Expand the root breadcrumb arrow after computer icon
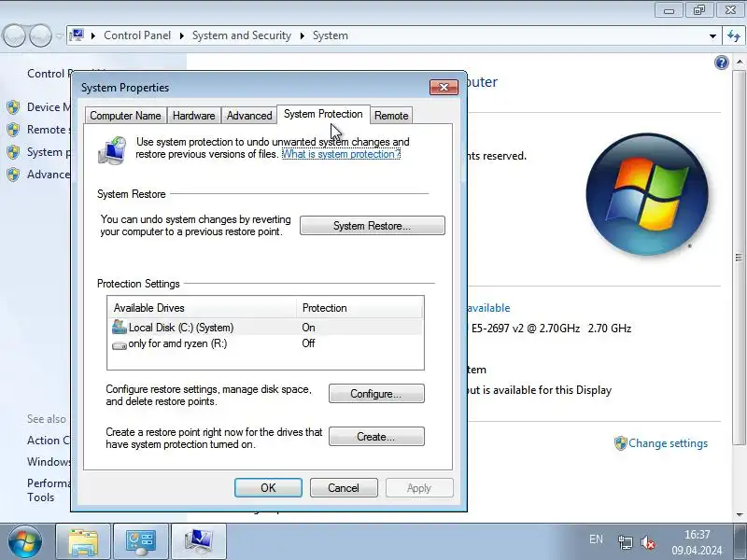 [93, 35]
